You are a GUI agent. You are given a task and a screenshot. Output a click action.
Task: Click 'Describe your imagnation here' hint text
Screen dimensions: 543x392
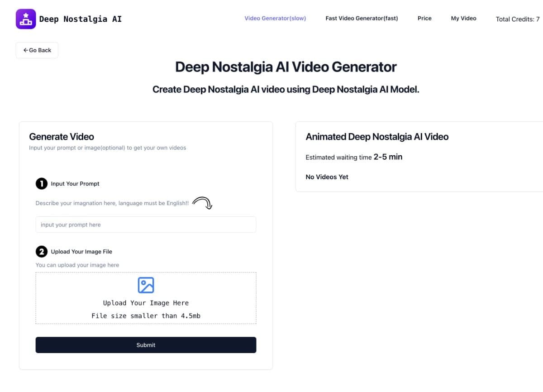click(x=112, y=203)
